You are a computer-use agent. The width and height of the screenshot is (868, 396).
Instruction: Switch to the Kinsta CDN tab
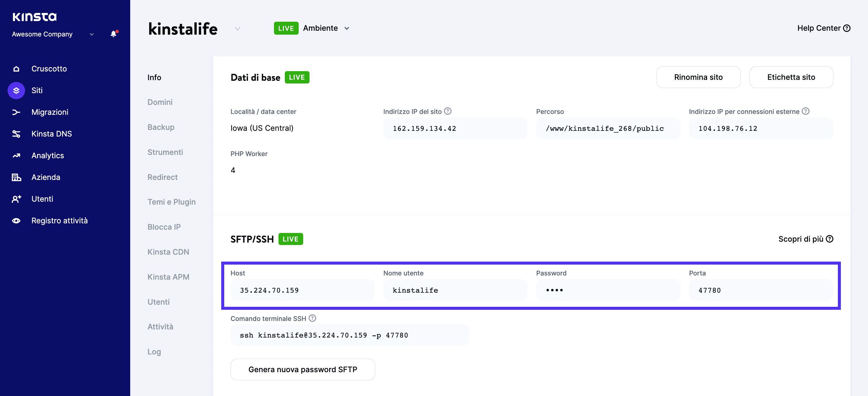pos(168,252)
